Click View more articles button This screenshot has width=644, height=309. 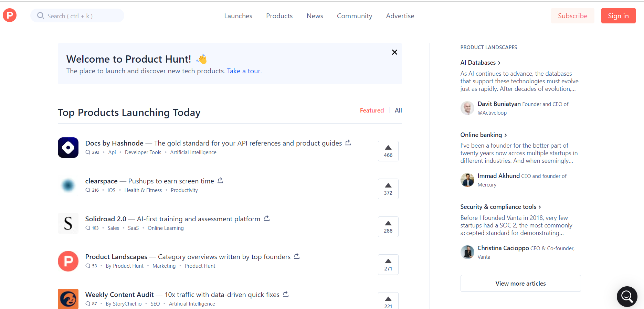[520, 283]
